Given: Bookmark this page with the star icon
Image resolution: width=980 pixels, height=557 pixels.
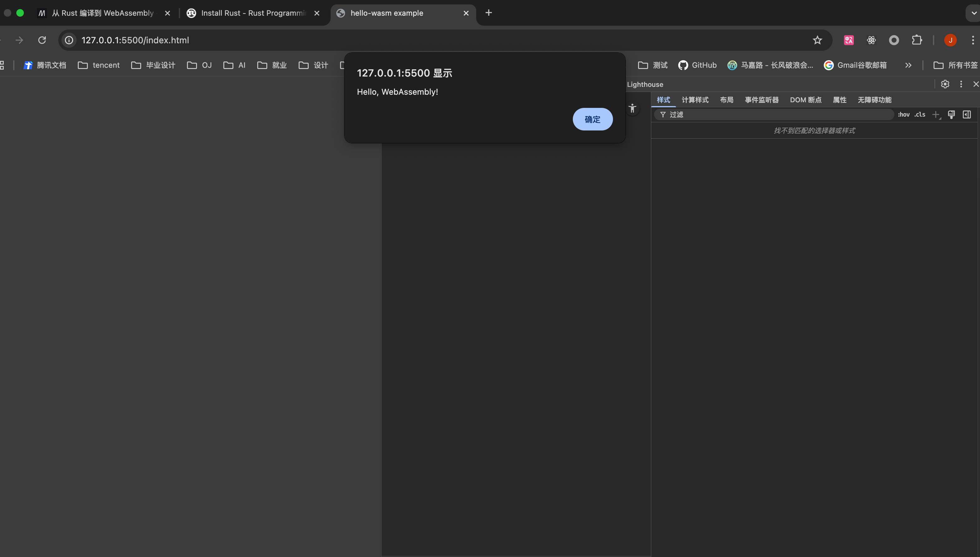Looking at the screenshot, I should tap(818, 40).
